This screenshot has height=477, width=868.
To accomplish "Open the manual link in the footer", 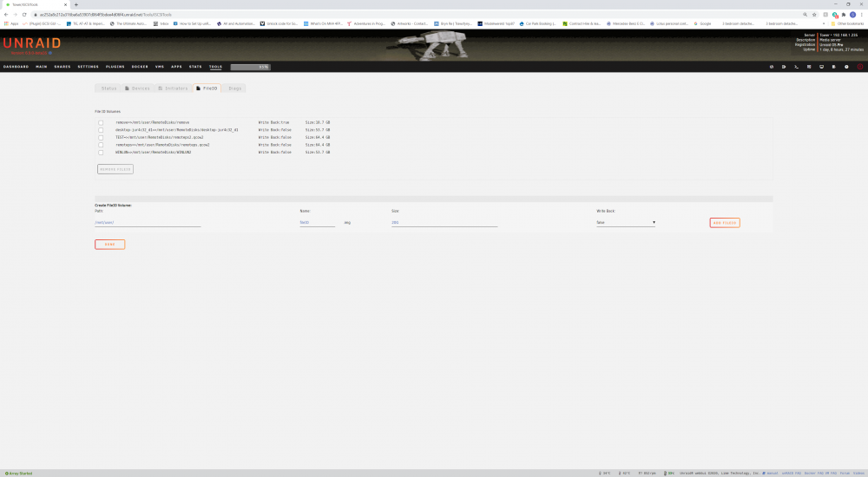I will (x=771, y=474).
